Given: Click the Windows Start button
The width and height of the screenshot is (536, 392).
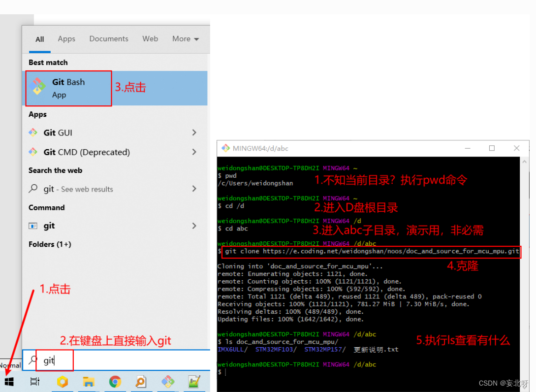Looking at the screenshot, I should (x=9, y=382).
